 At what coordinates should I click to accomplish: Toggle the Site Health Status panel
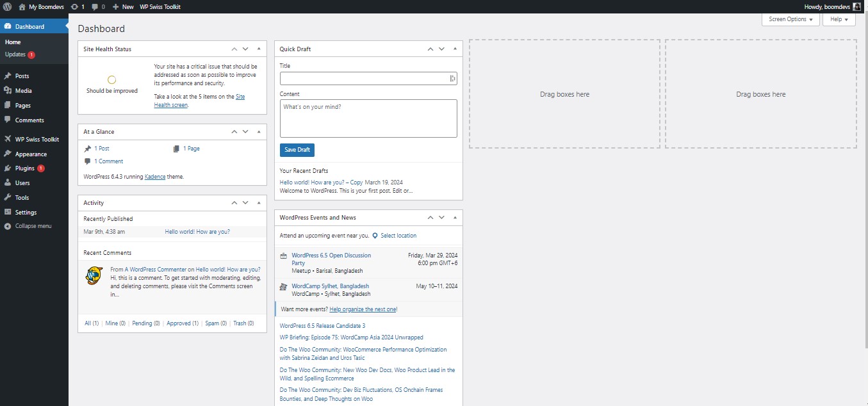pos(259,49)
